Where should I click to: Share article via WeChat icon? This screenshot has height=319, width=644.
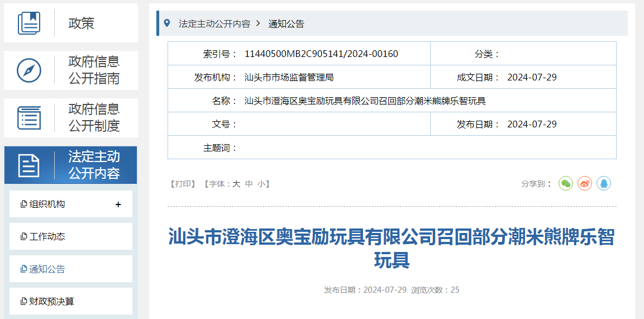point(566,184)
